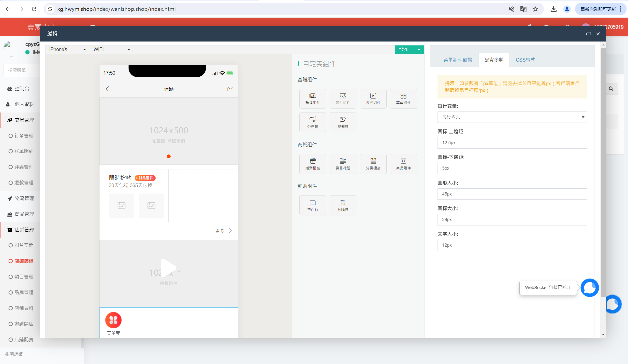628x364 pixels.
Task: Switch to the 菜单组件數據 tab
Action: pyautogui.click(x=458, y=60)
